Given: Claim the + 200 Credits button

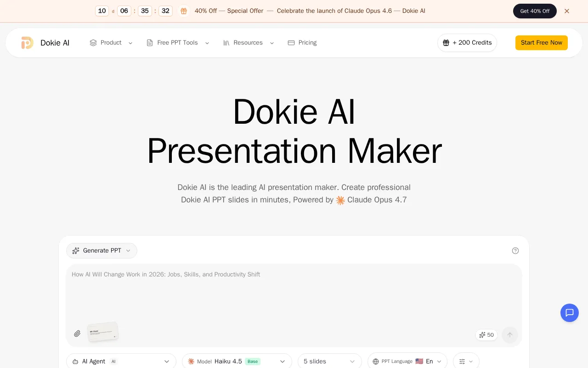Looking at the screenshot, I should point(467,43).
